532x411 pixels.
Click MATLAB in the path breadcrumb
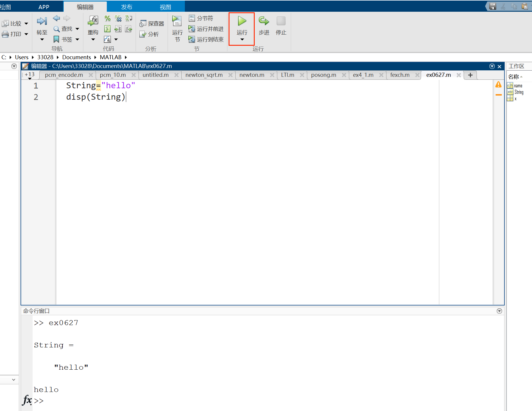(x=111, y=57)
